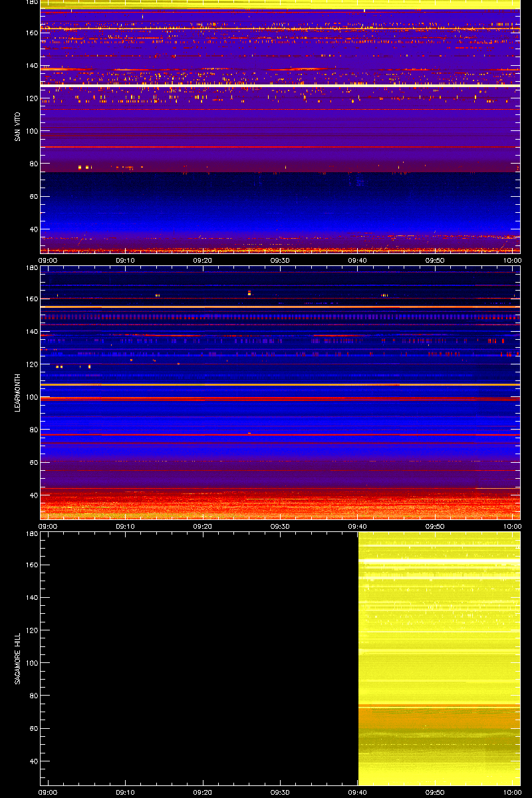Select the 09:50 tick label under San Vito plot
The image size is (532, 798).
[x=435, y=260]
